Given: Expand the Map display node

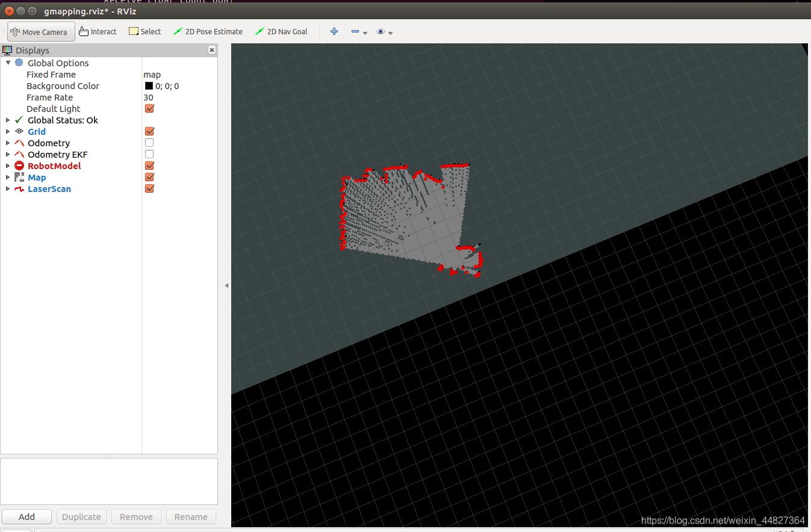Looking at the screenshot, I should point(8,178).
